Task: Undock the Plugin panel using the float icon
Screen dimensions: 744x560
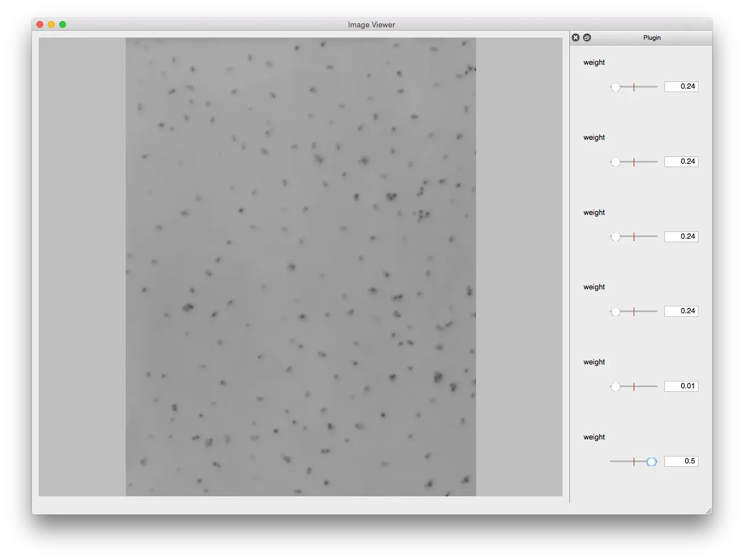Action: 587,38
